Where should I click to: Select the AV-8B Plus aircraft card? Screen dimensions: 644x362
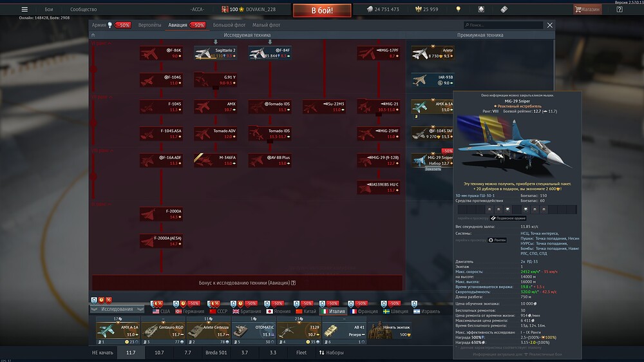[270, 160]
